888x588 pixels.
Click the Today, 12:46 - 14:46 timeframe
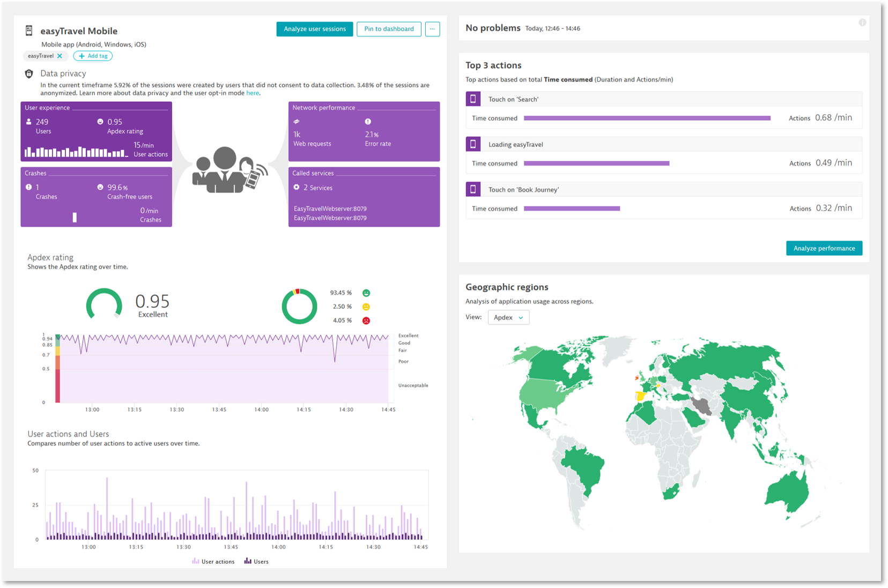point(552,28)
